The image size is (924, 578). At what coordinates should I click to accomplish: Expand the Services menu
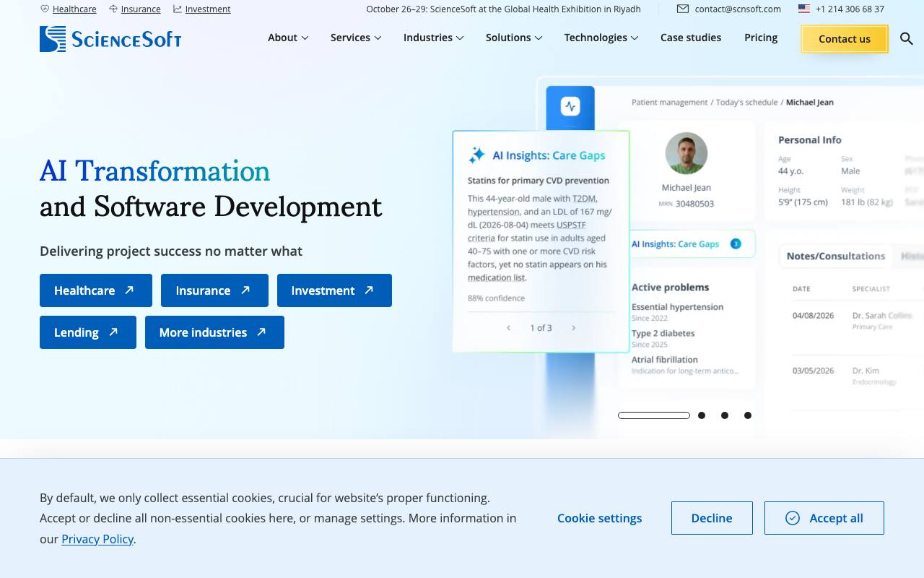pos(356,38)
